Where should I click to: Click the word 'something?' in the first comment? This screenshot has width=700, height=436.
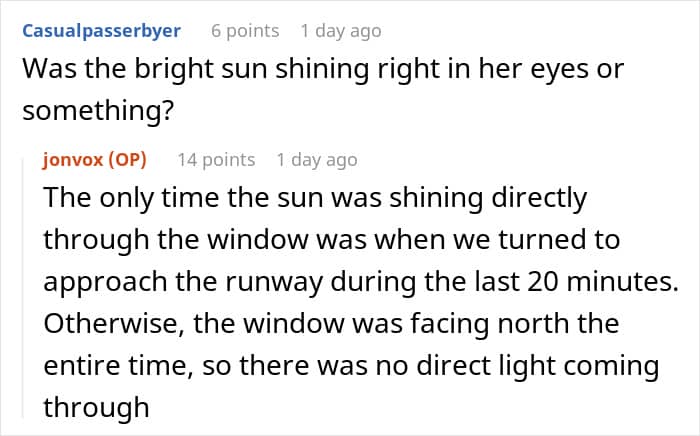98,111
